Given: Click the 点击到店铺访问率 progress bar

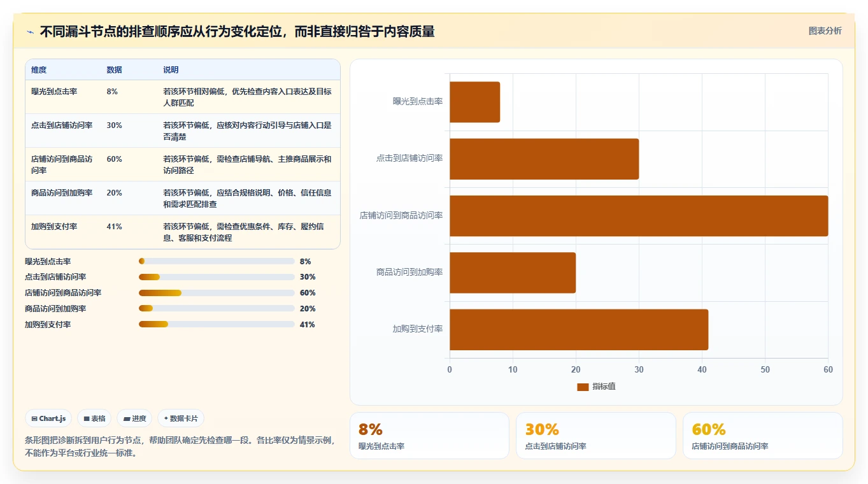Looking at the screenshot, I should (x=217, y=277).
